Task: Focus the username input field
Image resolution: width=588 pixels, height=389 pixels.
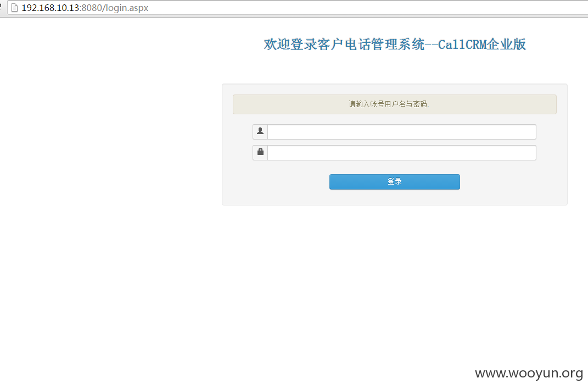Action: 402,132
